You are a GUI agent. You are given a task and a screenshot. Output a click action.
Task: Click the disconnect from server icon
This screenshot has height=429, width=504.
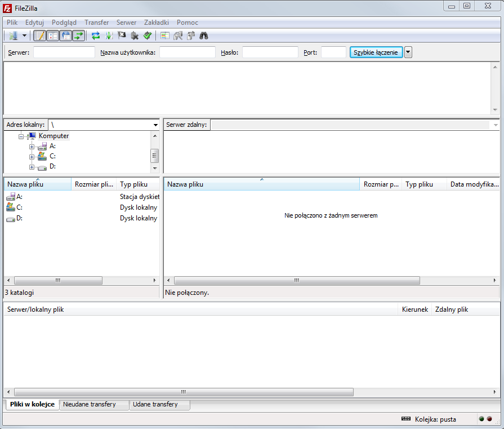tap(135, 36)
